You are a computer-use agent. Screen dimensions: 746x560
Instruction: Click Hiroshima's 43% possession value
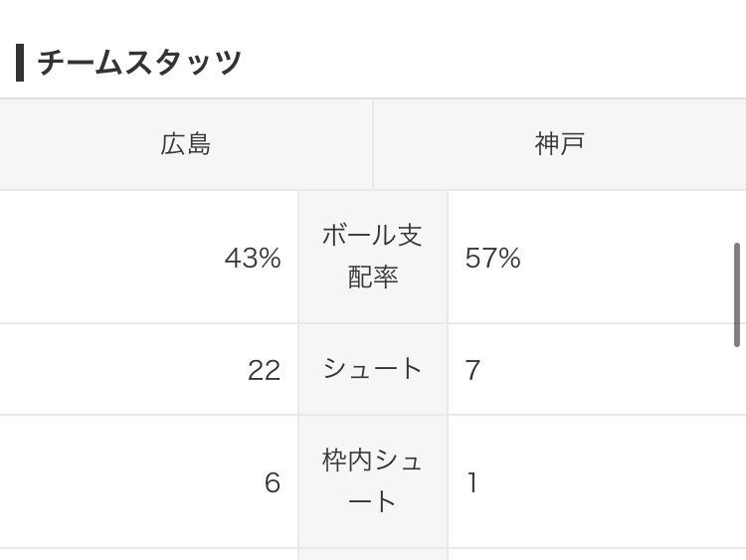253,259
